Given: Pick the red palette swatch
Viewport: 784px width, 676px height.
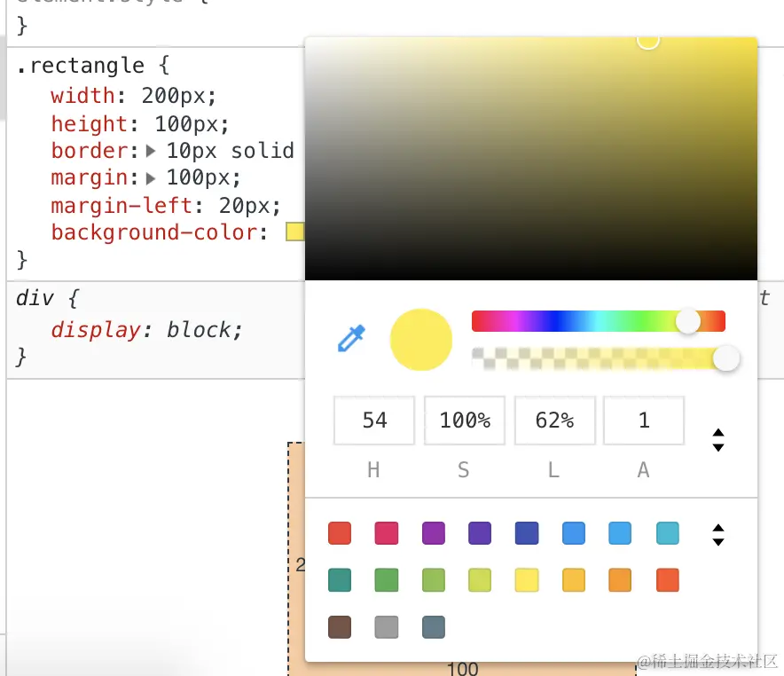Looking at the screenshot, I should [340, 533].
